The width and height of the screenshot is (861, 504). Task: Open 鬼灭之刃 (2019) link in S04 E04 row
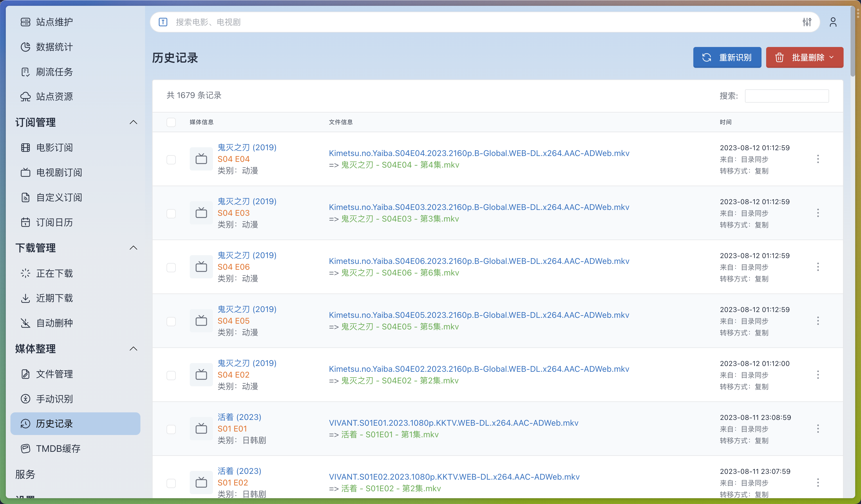(247, 148)
